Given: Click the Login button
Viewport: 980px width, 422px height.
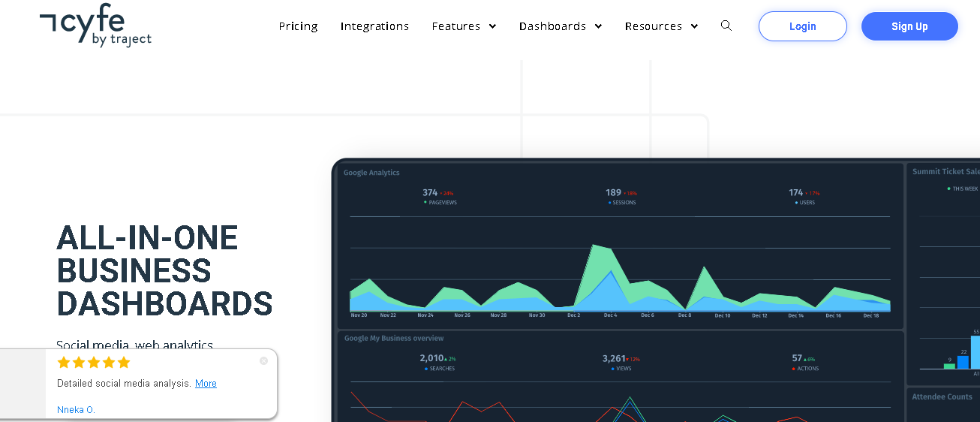Looking at the screenshot, I should [802, 26].
